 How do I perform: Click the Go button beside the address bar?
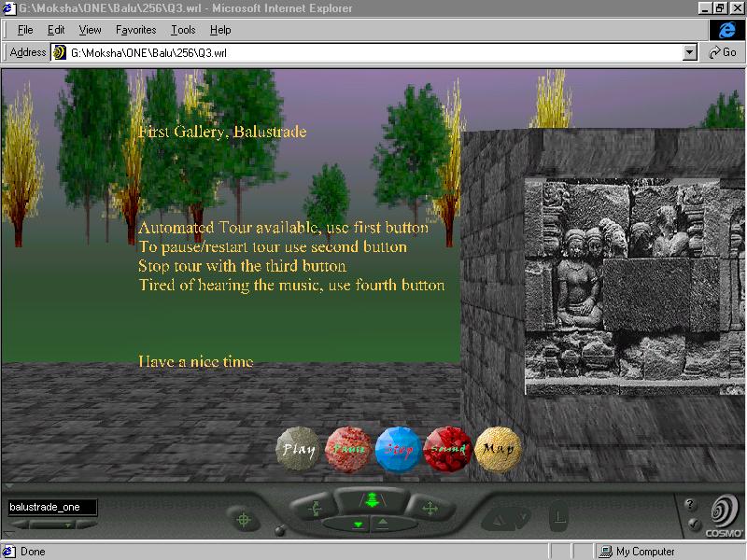click(x=723, y=53)
